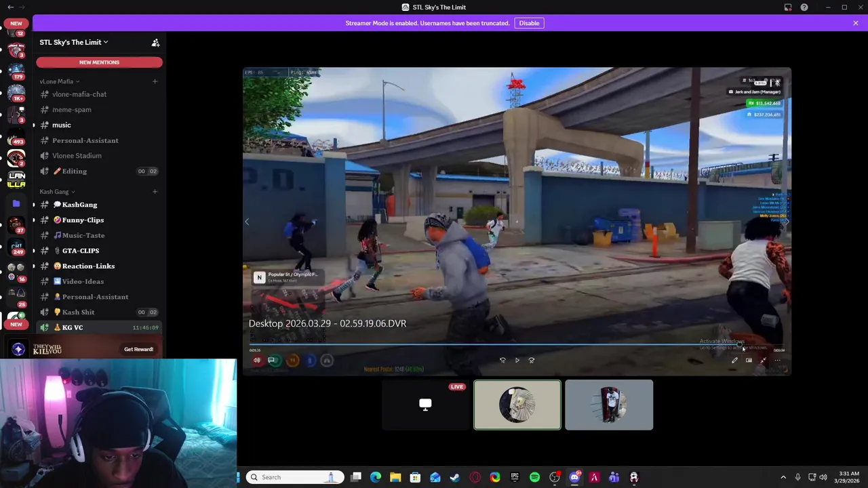
Task: Select the highlighted money avatar participant tile
Action: click(517, 405)
